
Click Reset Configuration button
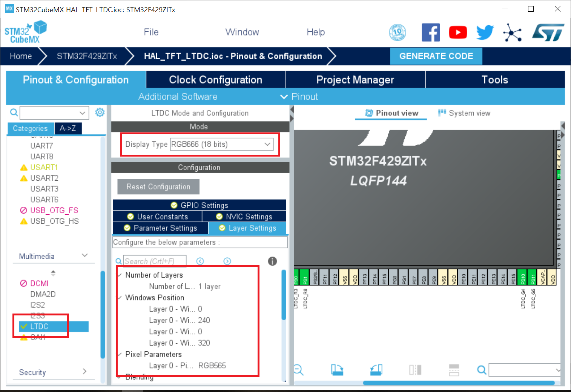158,187
